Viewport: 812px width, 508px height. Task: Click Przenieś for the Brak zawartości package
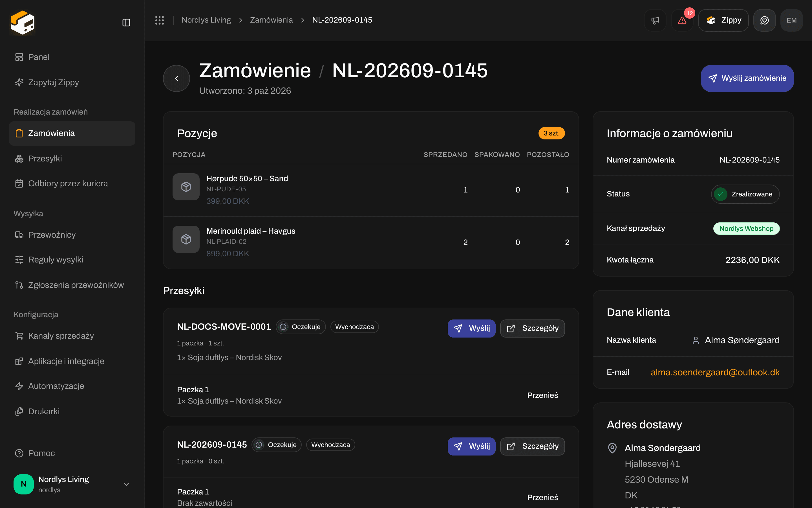(542, 498)
